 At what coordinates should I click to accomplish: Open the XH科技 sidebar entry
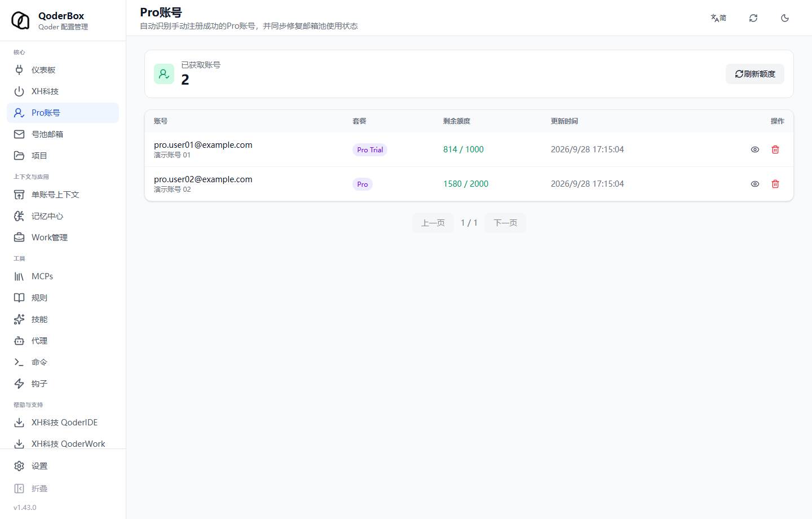tap(63, 91)
